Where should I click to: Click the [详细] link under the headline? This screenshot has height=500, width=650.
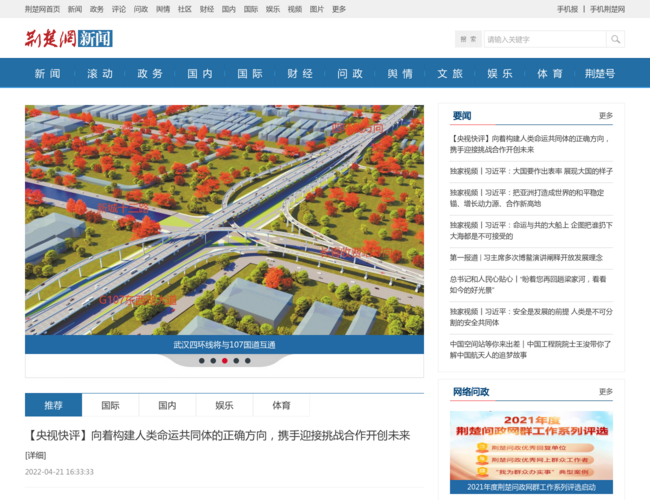coord(35,455)
